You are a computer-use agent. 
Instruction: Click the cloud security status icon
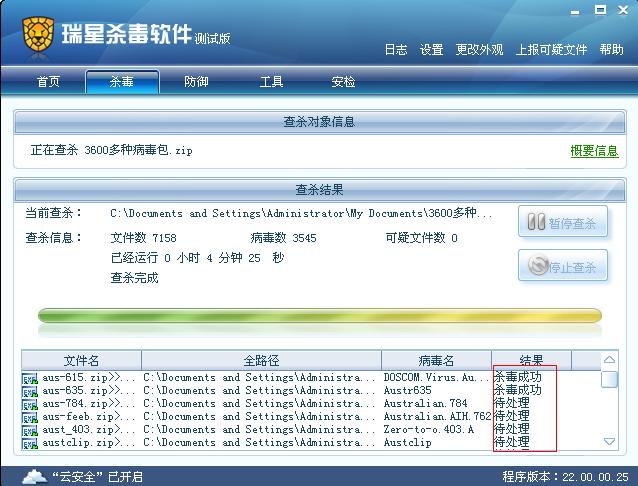[x=35, y=476]
